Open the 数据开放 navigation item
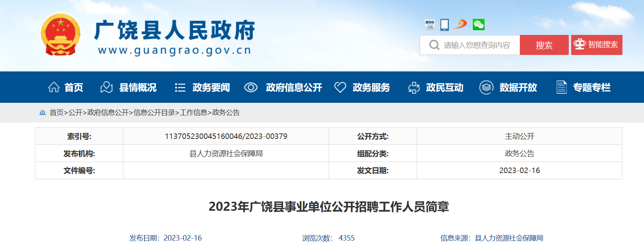The width and height of the screenshot is (644, 248). pos(518,87)
